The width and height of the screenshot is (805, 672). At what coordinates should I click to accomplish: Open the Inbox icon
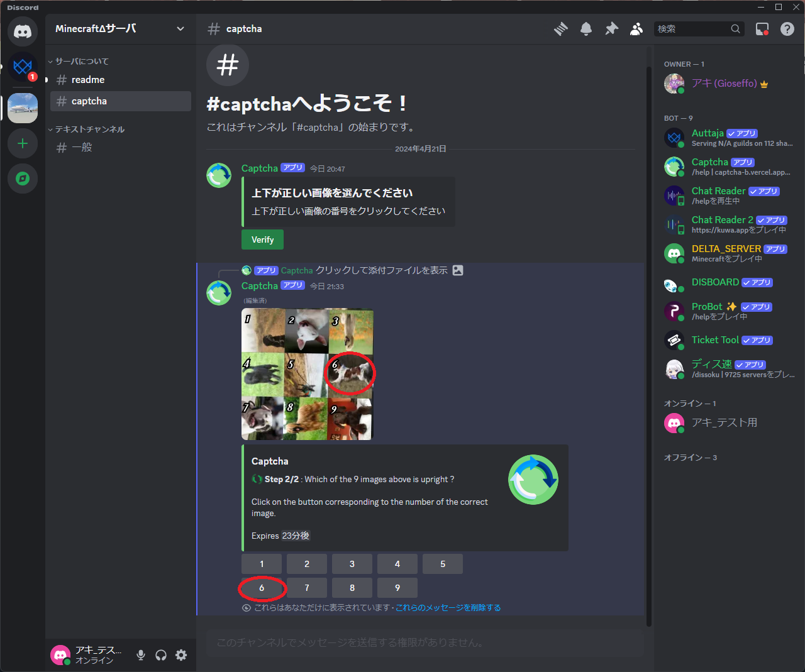tap(762, 29)
